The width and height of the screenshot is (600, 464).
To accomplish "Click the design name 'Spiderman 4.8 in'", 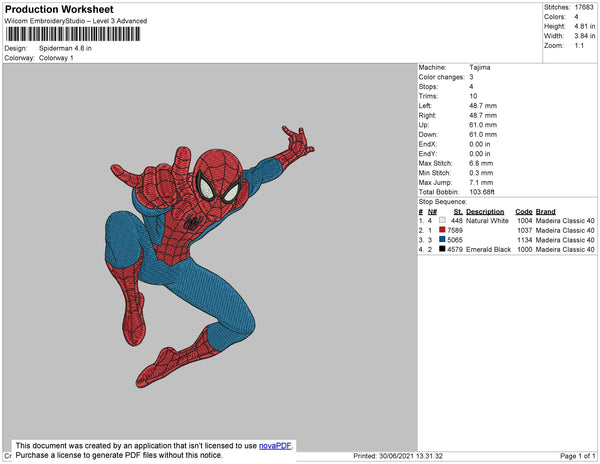I will click(x=65, y=48).
